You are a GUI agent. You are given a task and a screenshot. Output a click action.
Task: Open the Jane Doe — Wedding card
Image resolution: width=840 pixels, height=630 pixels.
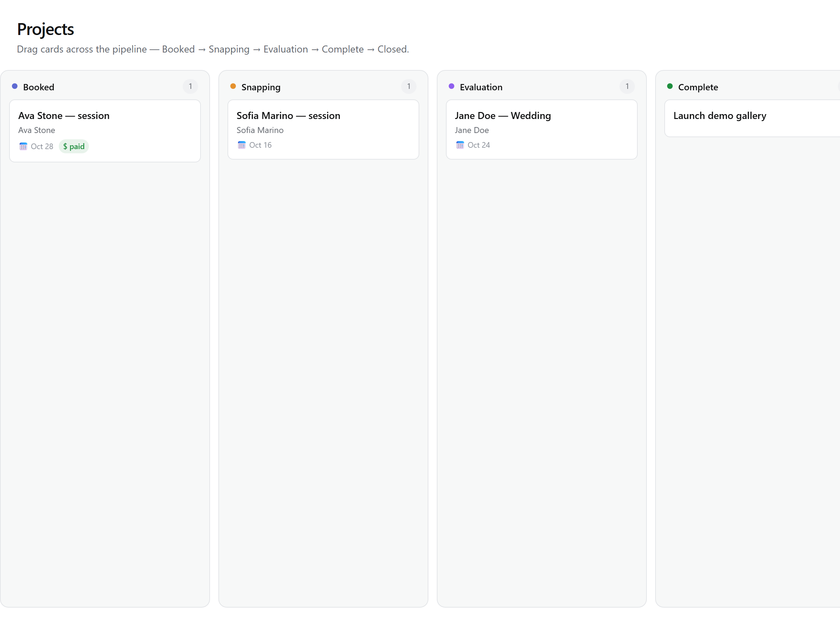pos(541,129)
